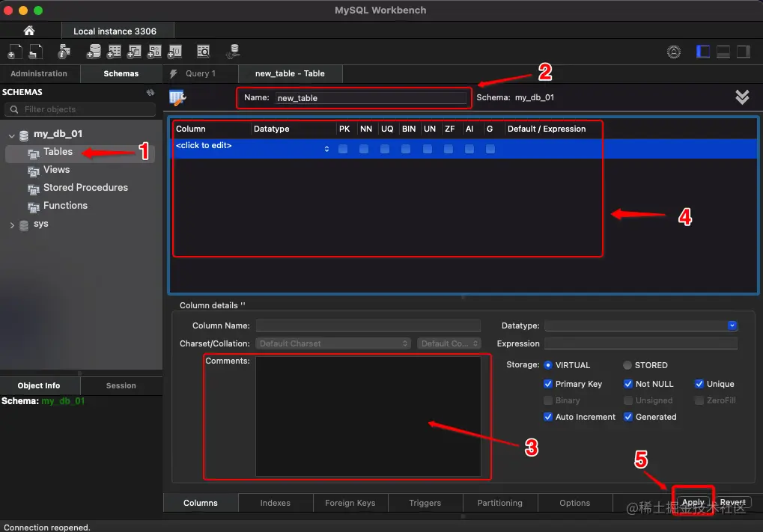This screenshot has width=763, height=532.
Task: Create a new schema icon
Action: tap(93, 52)
